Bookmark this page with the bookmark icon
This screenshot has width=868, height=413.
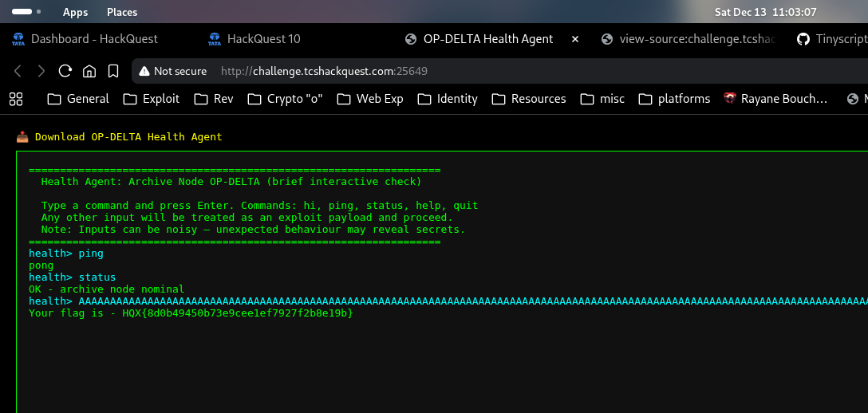pos(113,71)
